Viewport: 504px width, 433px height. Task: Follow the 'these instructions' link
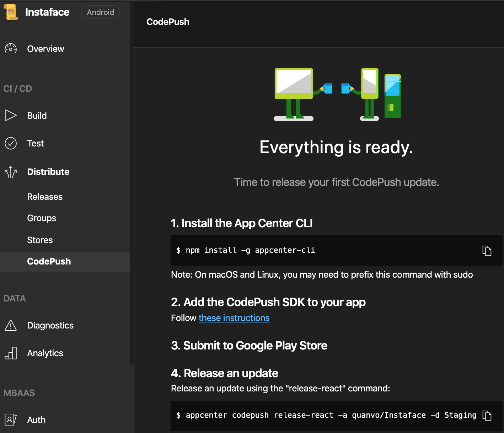point(234,318)
